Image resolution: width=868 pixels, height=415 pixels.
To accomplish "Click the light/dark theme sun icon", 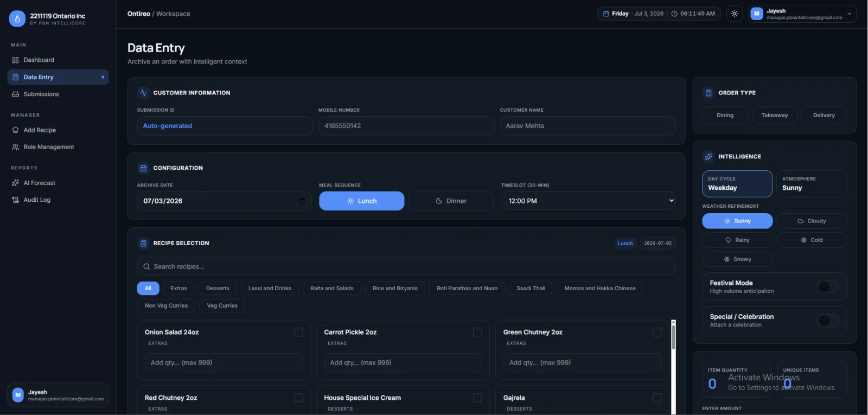I will pyautogui.click(x=735, y=14).
